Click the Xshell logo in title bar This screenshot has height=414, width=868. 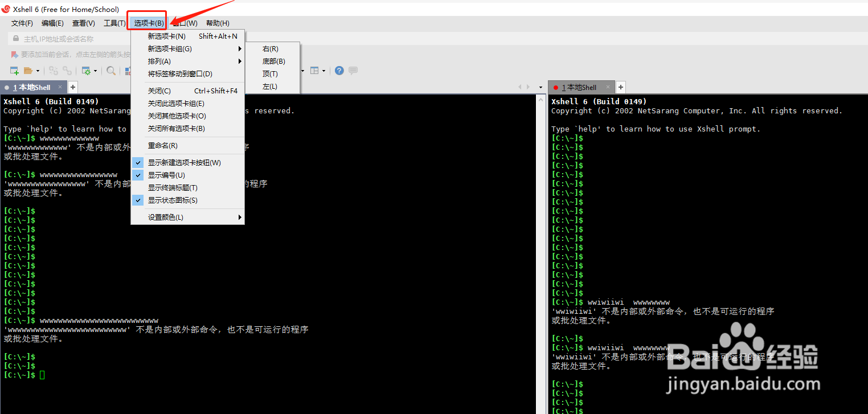6,9
